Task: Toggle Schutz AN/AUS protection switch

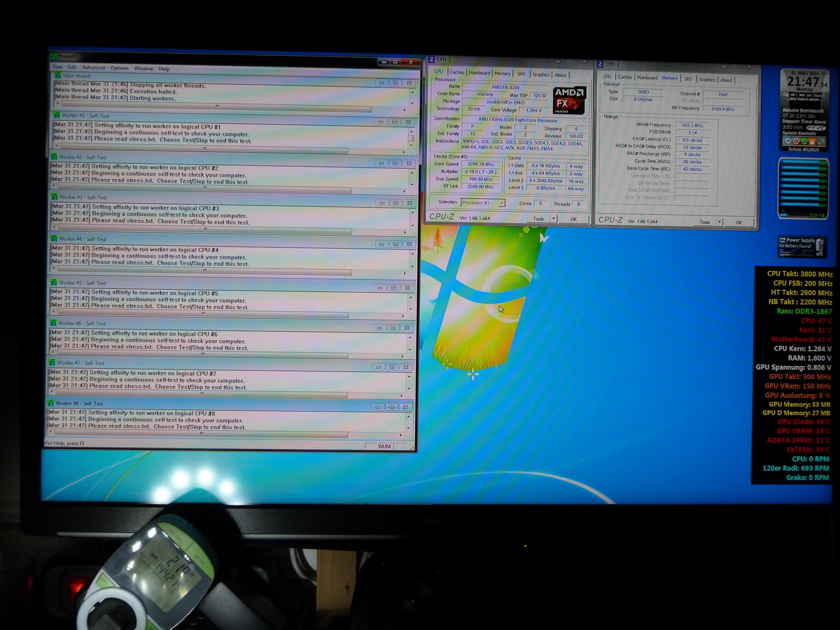Action: click(x=804, y=150)
